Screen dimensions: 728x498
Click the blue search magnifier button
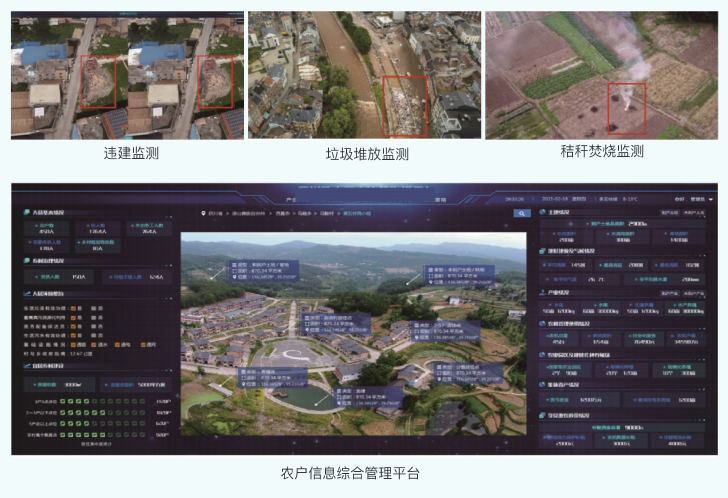pyautogui.click(x=521, y=213)
